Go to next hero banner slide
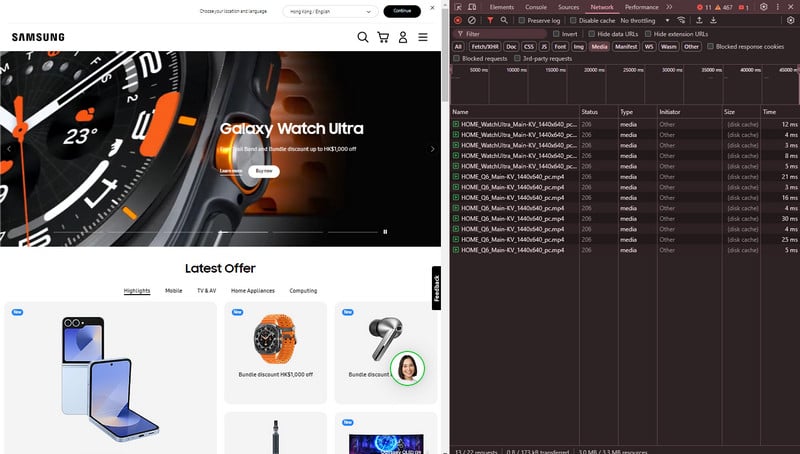This screenshot has width=800, height=454. [x=432, y=149]
